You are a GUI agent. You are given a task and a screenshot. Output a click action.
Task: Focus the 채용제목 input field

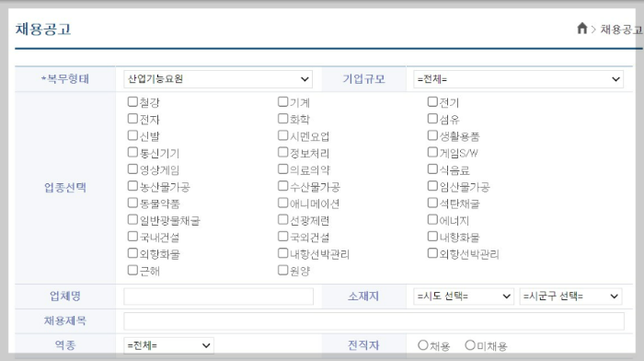point(374,321)
